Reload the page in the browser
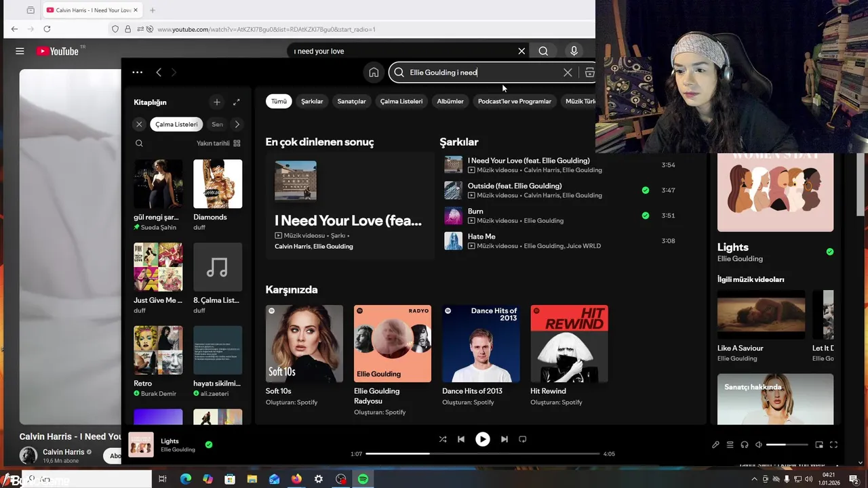 pyautogui.click(x=47, y=29)
